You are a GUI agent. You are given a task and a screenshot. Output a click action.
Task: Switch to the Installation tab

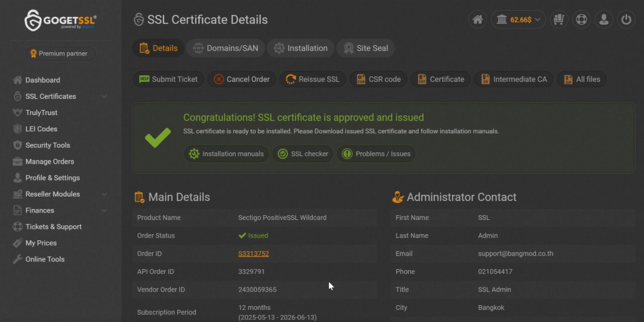pos(301,48)
